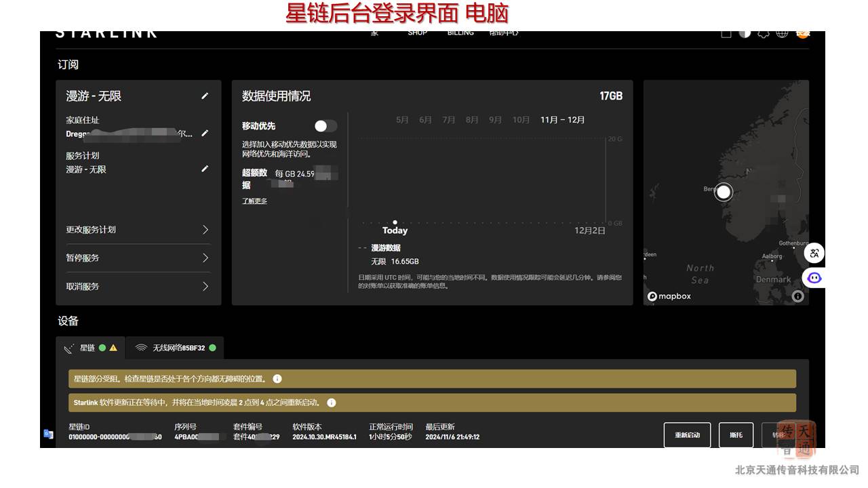The height and width of the screenshot is (488, 868).
Task: Select the 9月 month on usage chart
Action: 495,120
